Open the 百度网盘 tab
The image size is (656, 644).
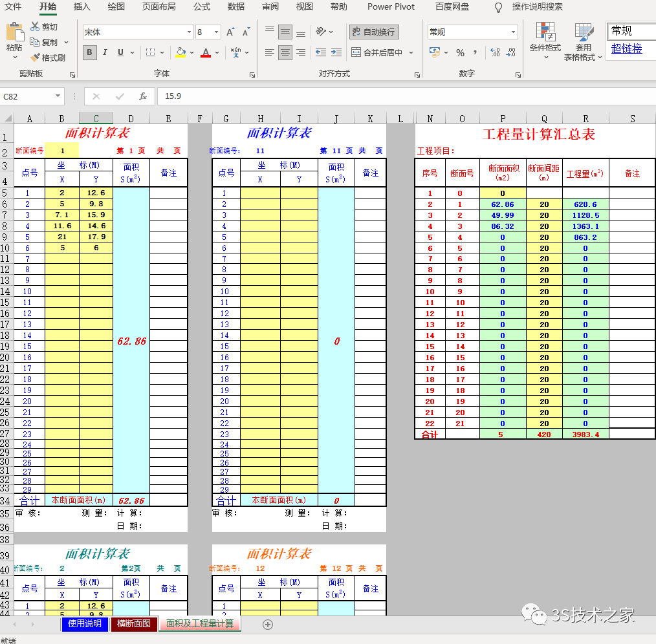(452, 6)
